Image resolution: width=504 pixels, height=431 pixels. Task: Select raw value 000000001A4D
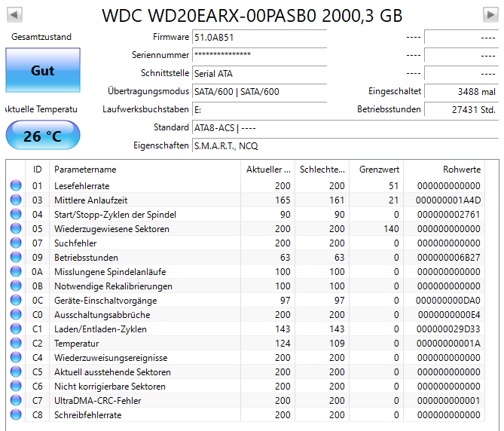click(x=448, y=200)
